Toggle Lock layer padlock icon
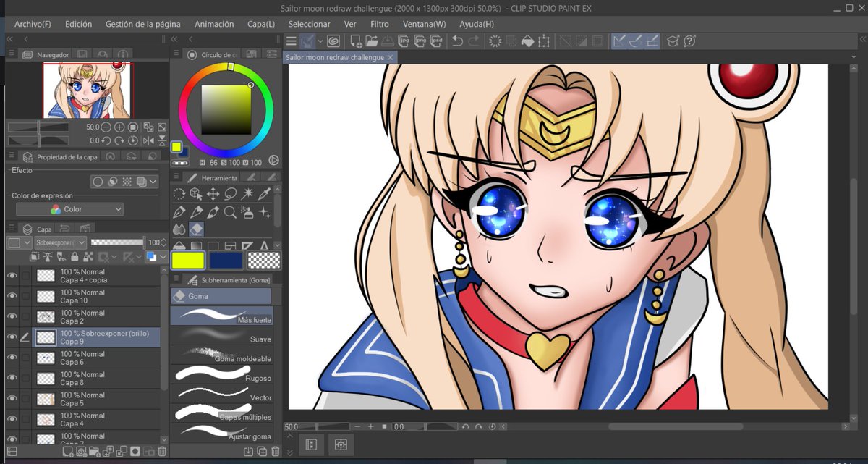The width and height of the screenshot is (868, 464). pos(73,257)
